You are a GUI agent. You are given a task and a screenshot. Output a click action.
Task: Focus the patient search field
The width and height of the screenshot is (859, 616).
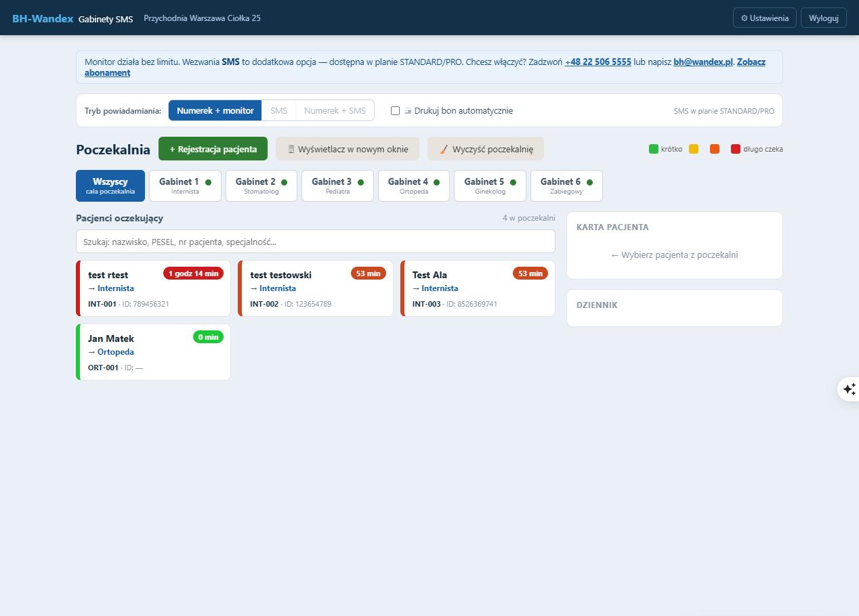click(x=316, y=242)
